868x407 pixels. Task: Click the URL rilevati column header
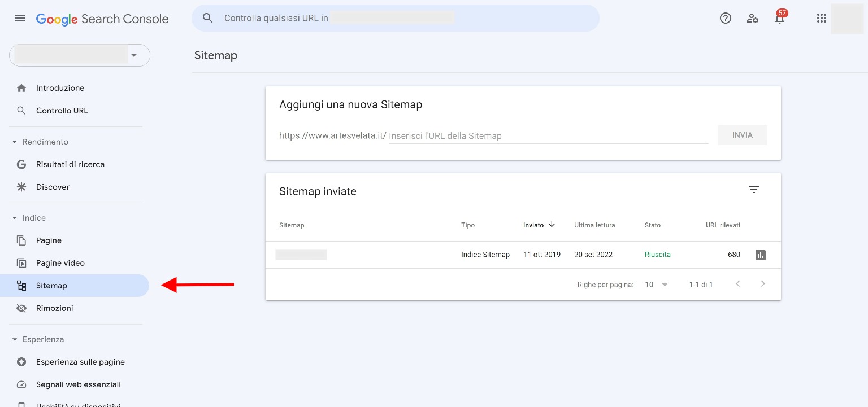pos(723,225)
